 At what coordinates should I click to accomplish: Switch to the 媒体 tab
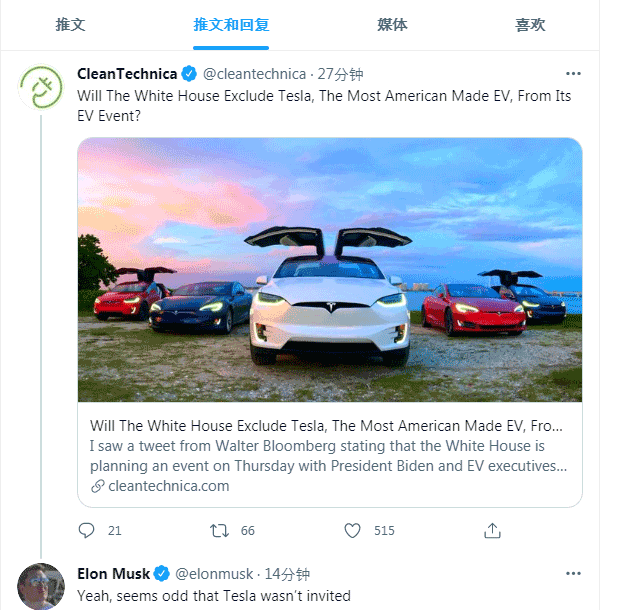[392, 25]
